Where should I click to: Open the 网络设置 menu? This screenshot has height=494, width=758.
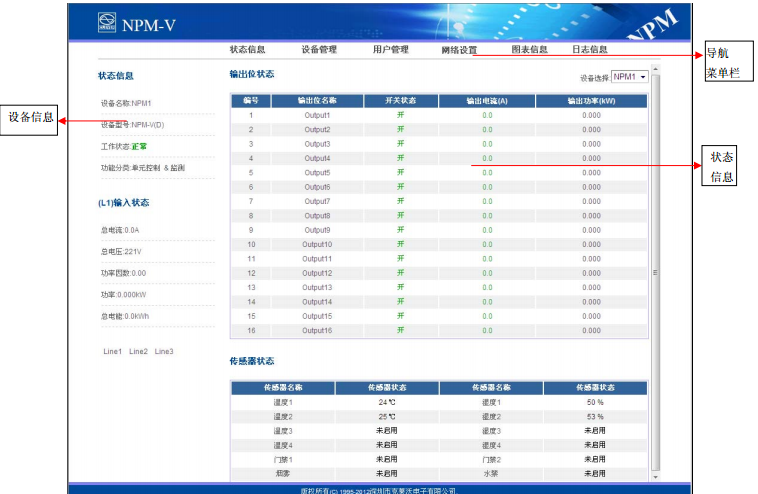(459, 50)
